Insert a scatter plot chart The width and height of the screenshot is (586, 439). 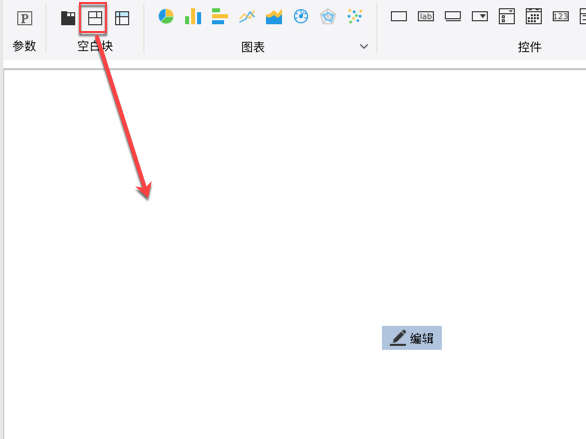[355, 16]
